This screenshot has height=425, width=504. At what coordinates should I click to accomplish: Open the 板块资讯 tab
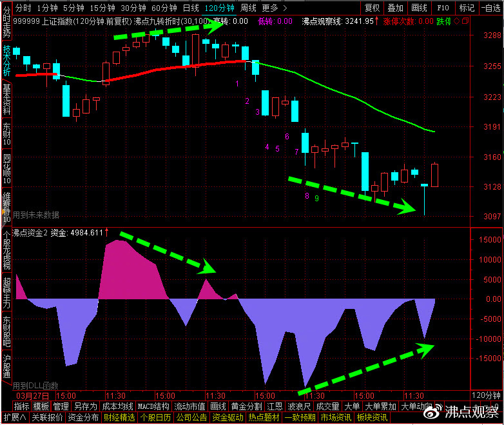373,418
